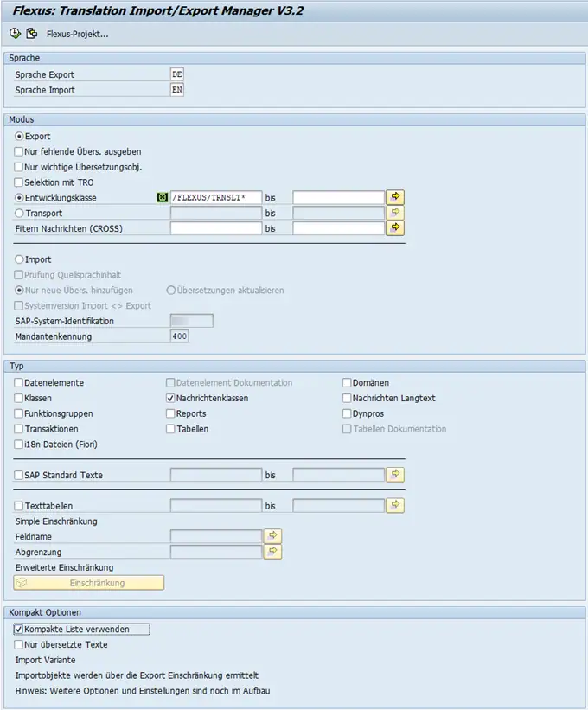Click the SAP-System-Identifikation field

click(x=191, y=321)
